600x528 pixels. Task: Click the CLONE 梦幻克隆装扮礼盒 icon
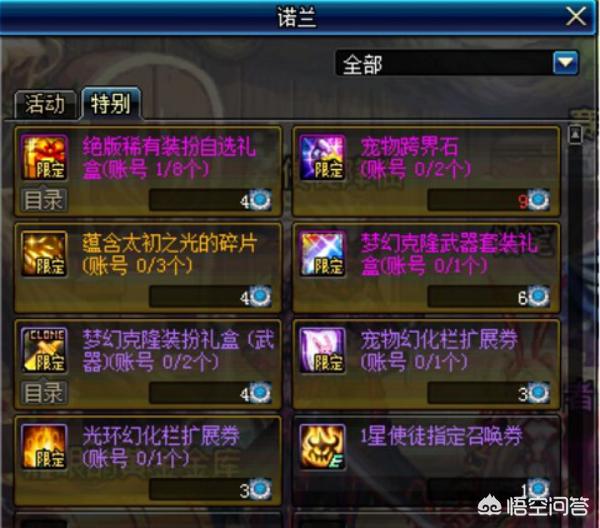[x=44, y=350]
